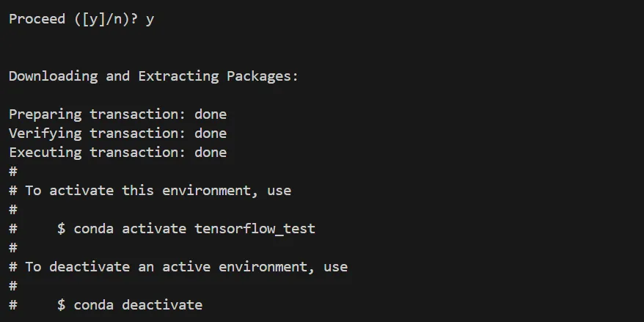Click the word 'Packages:' in output
The image size is (644, 322).
coord(263,76)
